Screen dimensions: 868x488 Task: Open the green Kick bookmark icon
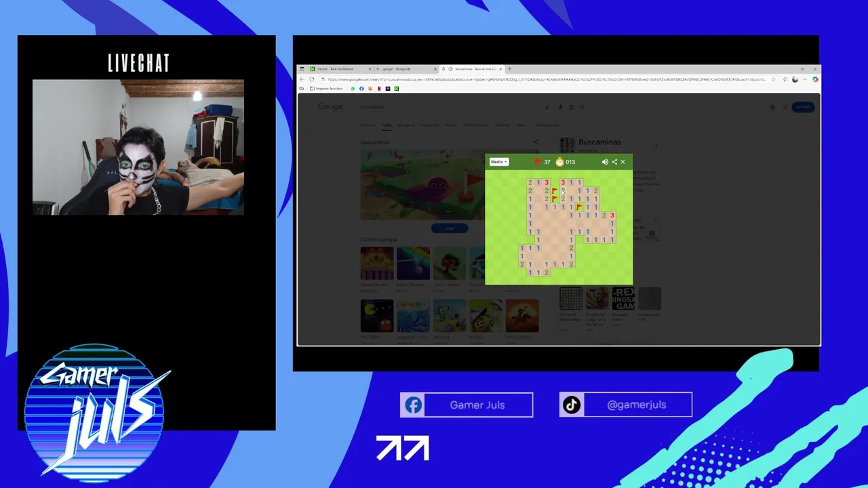(x=397, y=89)
